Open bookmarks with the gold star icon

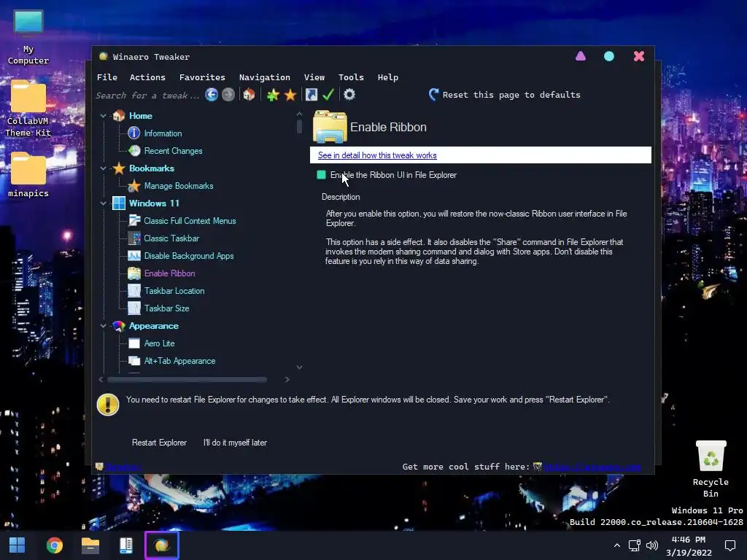(x=290, y=95)
